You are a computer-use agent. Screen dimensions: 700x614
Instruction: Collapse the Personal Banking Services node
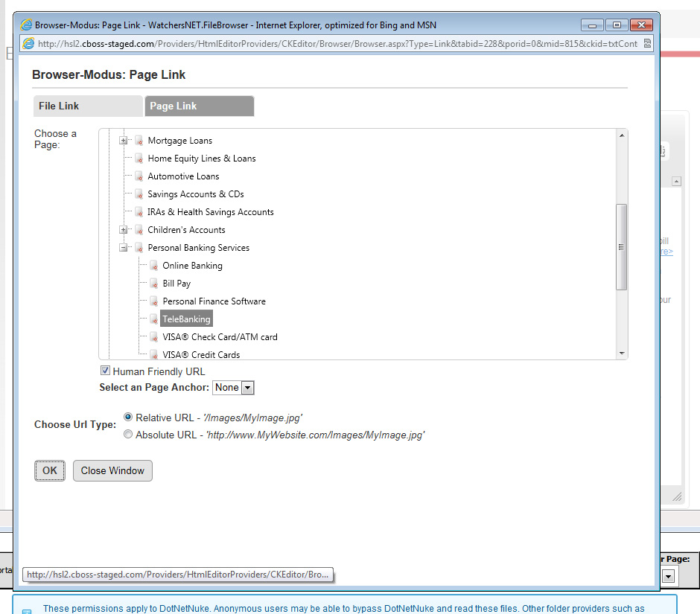pyautogui.click(x=124, y=248)
